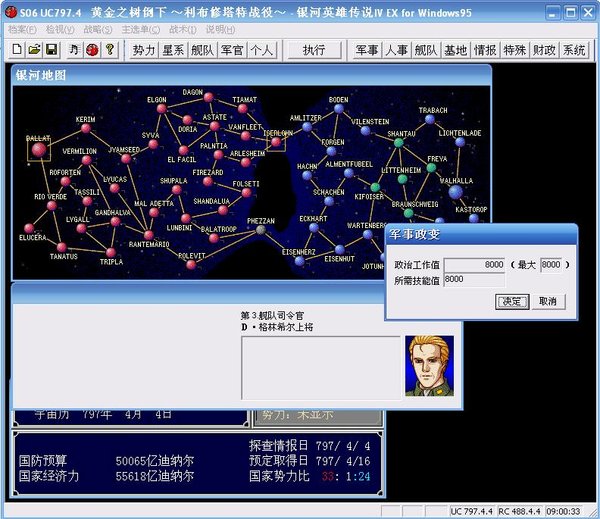Select the POLEVIT star node
600x519 pixels.
[191, 264]
